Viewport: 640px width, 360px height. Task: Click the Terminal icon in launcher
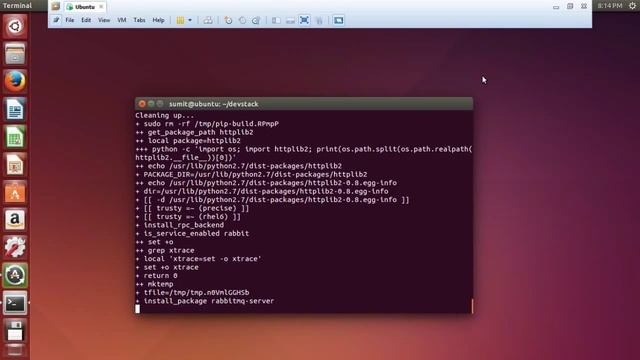tap(15, 303)
